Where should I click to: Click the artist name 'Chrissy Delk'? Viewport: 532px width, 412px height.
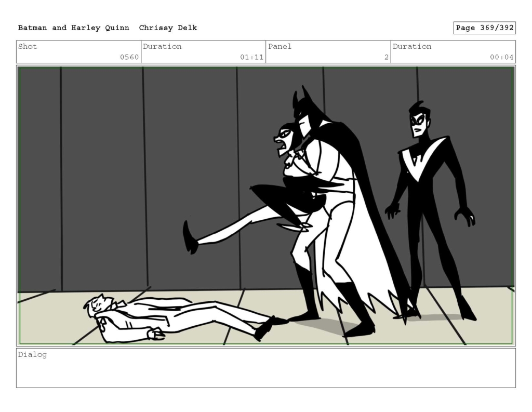point(168,28)
